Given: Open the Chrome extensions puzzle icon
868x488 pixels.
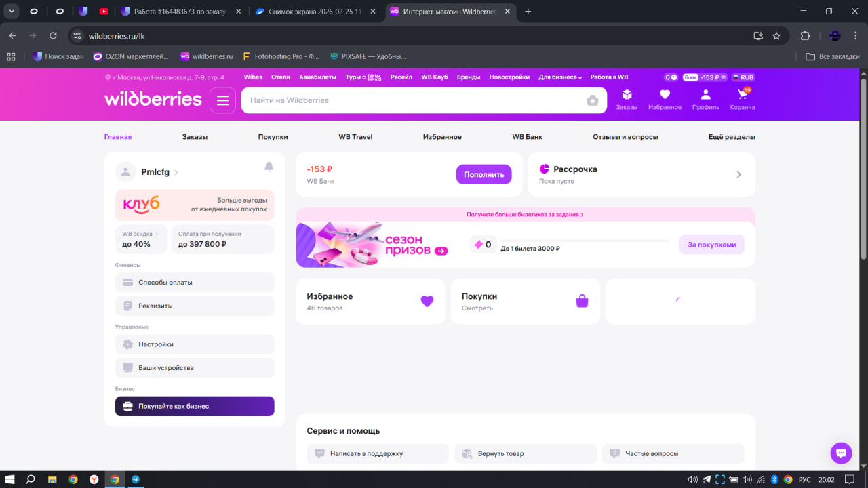Looking at the screenshot, I should pyautogui.click(x=806, y=36).
